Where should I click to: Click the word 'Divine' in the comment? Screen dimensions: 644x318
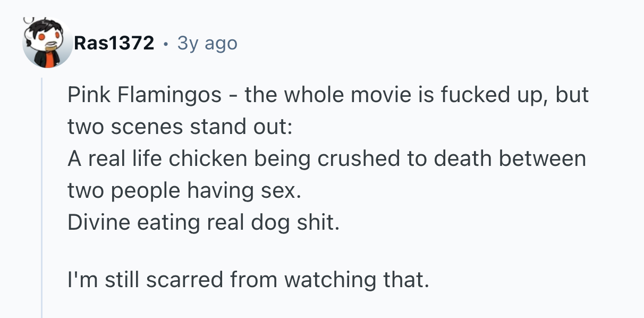click(x=99, y=222)
